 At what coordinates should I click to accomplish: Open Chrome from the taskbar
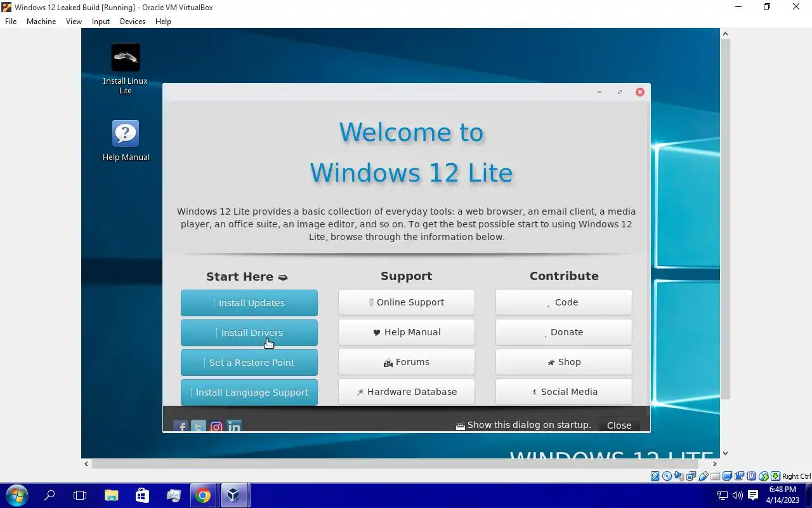coord(203,495)
